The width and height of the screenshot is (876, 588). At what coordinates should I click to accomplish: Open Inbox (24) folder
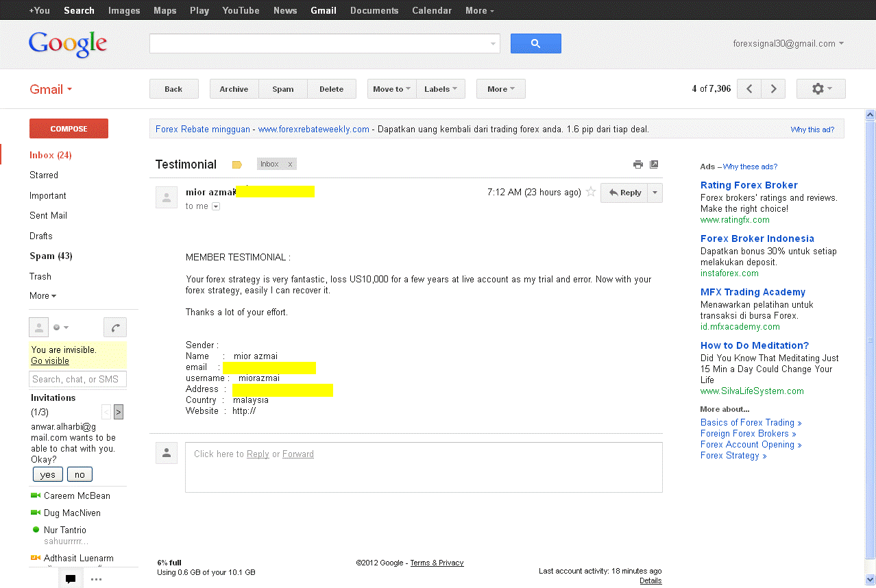[51, 155]
